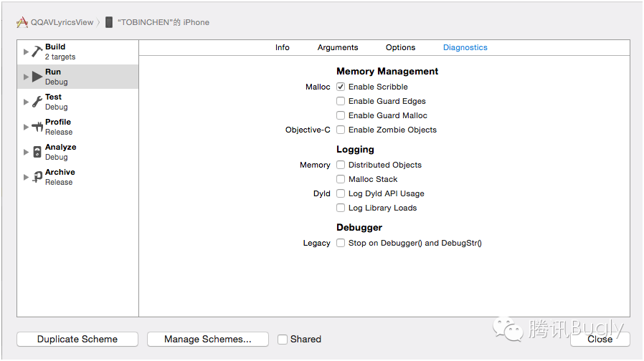Disable the Enable Scribble checkbox
This screenshot has width=644, height=361.
tap(341, 87)
